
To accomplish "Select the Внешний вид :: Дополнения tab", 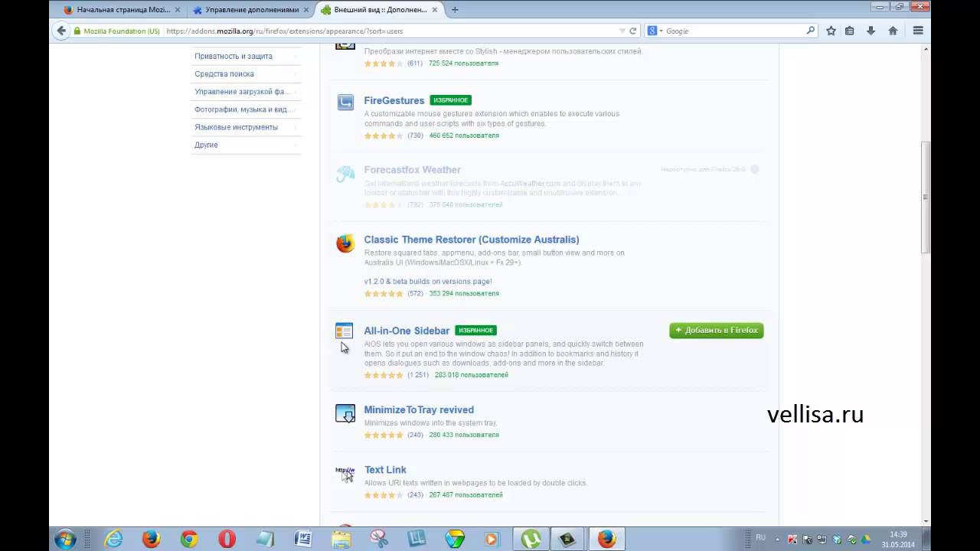I will 379,10.
